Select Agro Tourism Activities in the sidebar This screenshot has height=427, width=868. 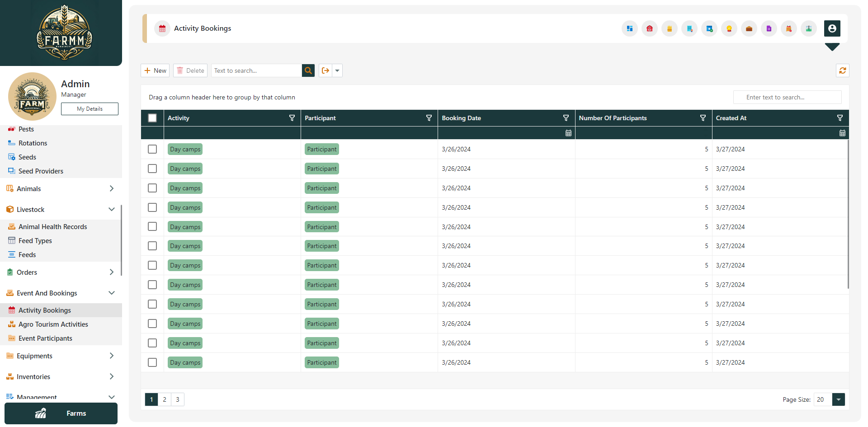[x=53, y=324]
